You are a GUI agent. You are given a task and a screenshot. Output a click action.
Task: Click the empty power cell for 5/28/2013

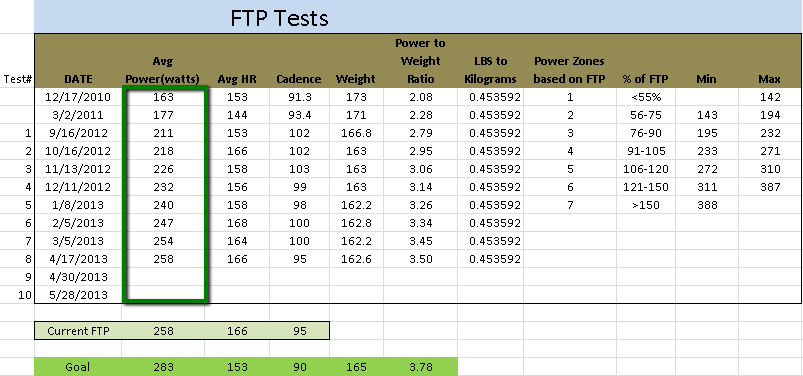(163, 295)
